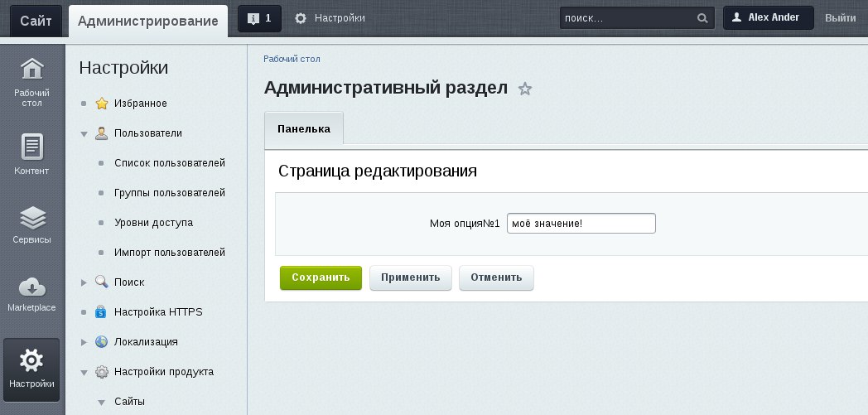Focus the Моя опция№1 input field
The height and width of the screenshot is (415, 868).
point(581,224)
